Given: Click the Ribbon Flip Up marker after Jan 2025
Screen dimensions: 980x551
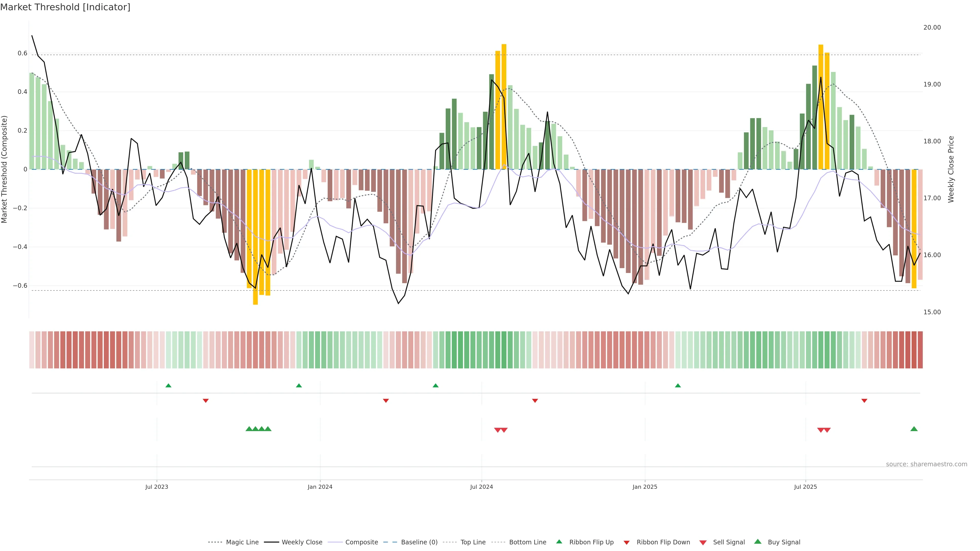Looking at the screenshot, I should pos(678,386).
